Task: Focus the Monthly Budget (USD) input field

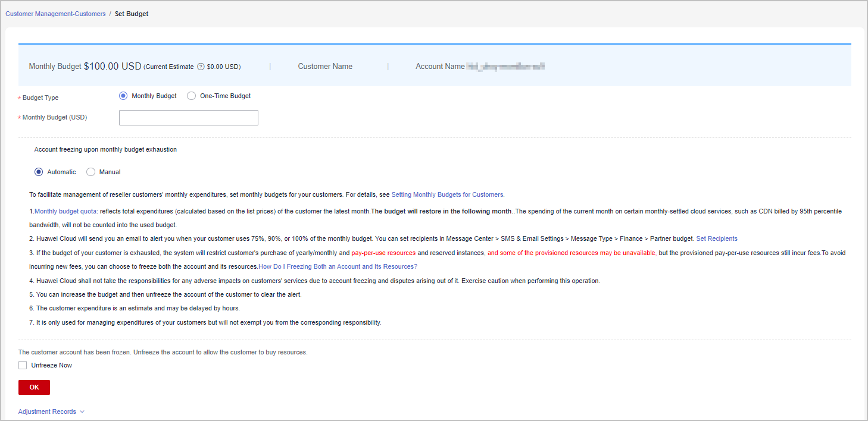Action: click(189, 118)
